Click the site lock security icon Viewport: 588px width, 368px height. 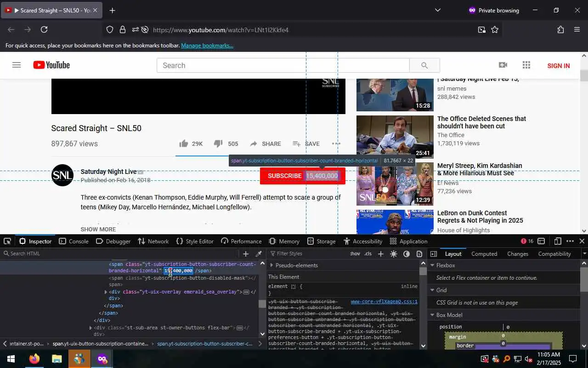123,30
